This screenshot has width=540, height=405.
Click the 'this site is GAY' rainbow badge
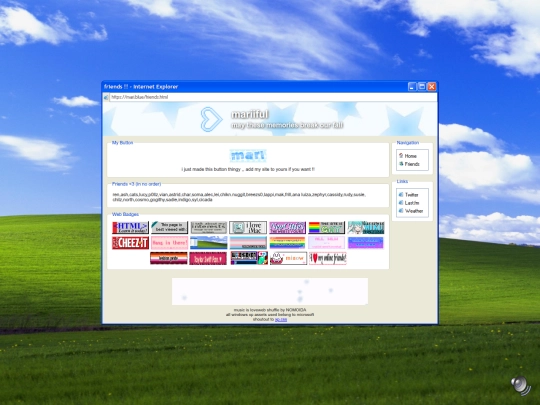[x=326, y=228]
